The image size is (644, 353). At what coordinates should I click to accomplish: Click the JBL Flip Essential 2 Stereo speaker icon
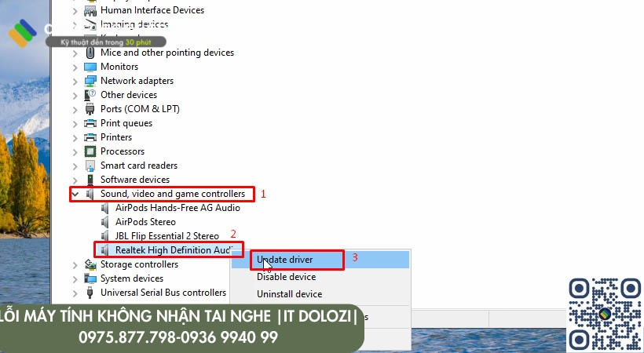(x=105, y=236)
